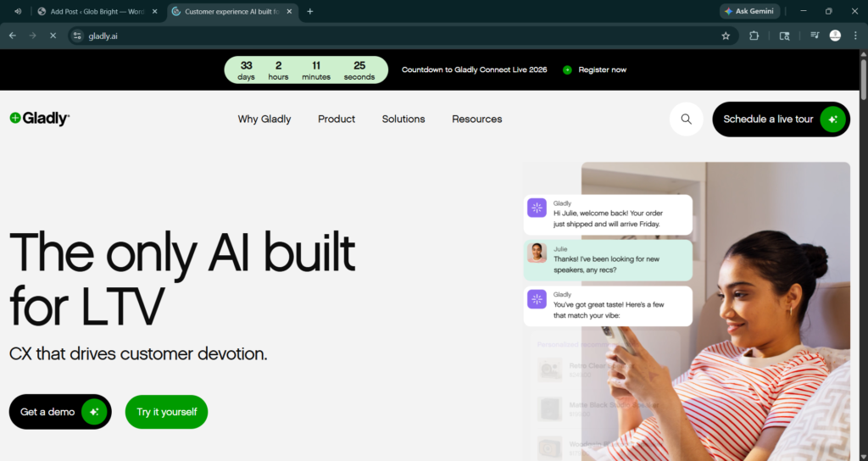
Task: Open the Chrome three-dot menu
Action: 854,36
